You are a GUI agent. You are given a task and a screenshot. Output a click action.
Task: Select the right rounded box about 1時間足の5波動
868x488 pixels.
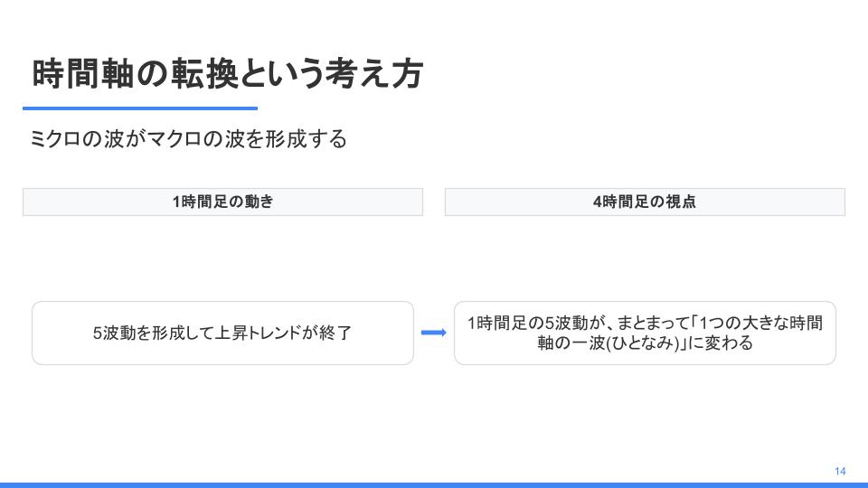click(x=645, y=333)
